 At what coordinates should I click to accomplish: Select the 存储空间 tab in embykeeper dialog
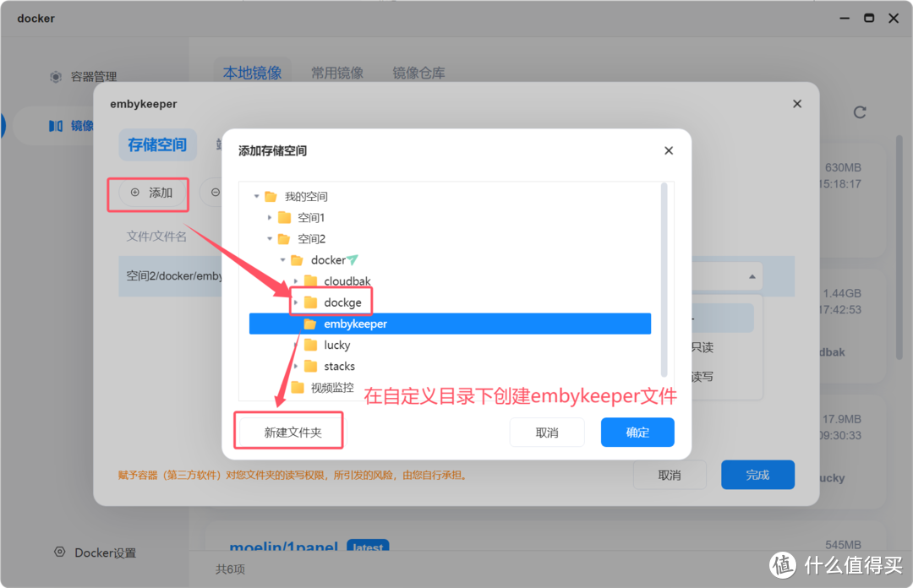[157, 144]
